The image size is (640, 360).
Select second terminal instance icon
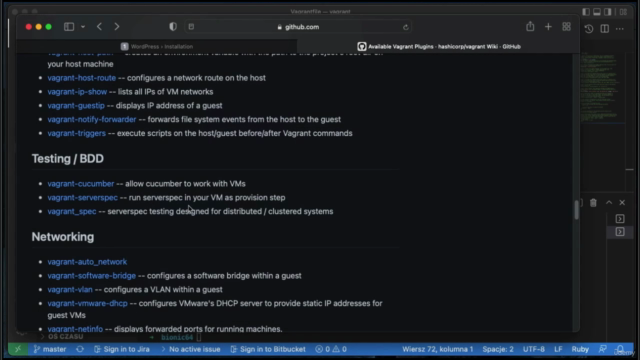[x=620, y=232]
